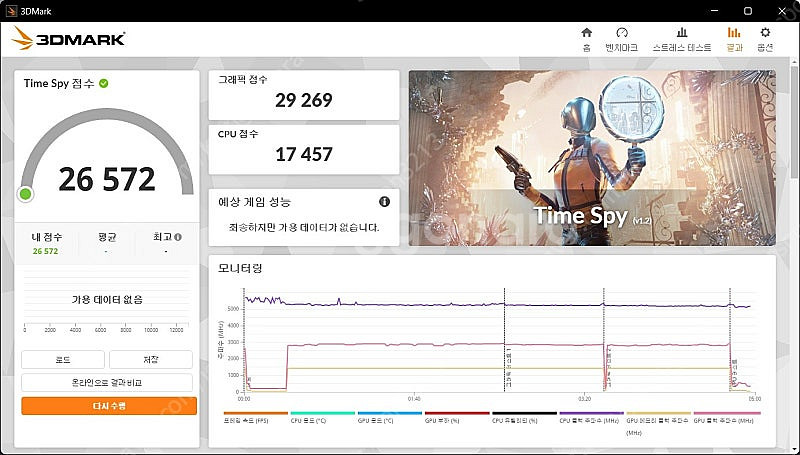Toggle the CPU utility (%) legend swatch
The width and height of the screenshot is (800, 455).
point(524,413)
